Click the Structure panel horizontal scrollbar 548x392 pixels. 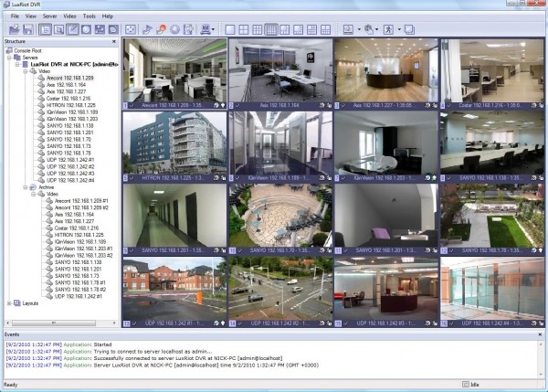tap(55, 322)
